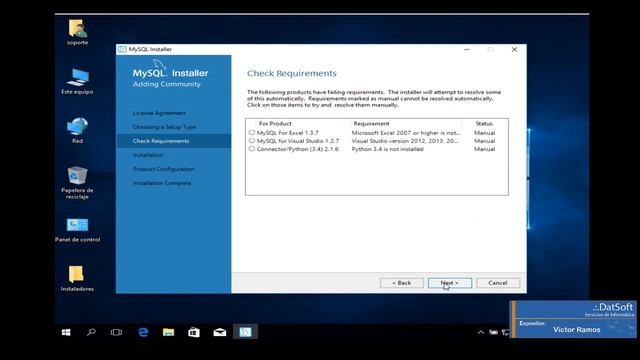Show hidden system tray icons

pos(481,333)
